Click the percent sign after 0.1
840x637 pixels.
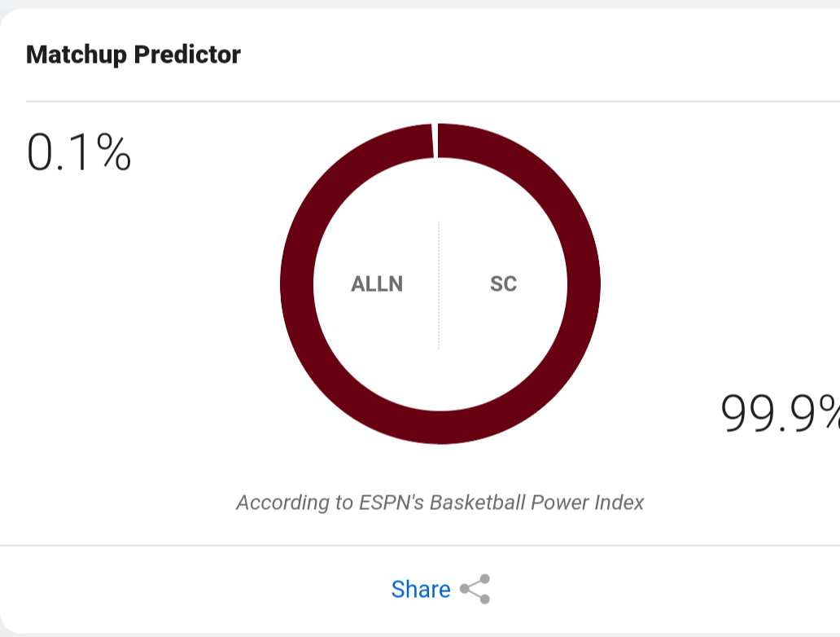[x=114, y=152]
